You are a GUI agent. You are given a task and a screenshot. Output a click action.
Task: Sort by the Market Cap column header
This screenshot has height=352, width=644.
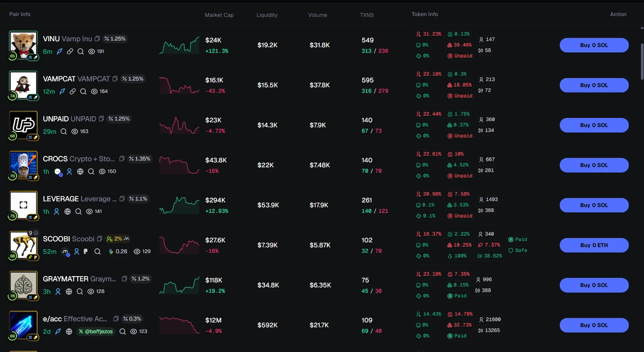pos(219,15)
